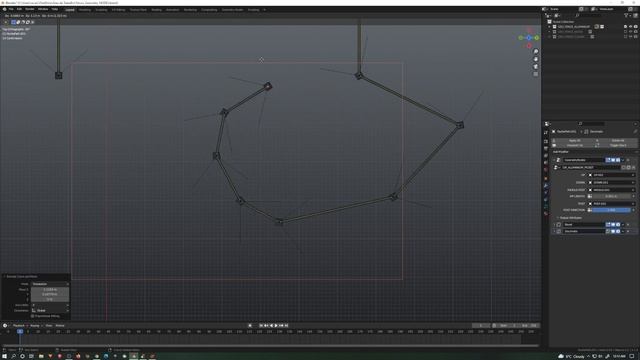
Task: Open GeometryNodes modifier options dropdown arrow
Action: tap(623, 160)
